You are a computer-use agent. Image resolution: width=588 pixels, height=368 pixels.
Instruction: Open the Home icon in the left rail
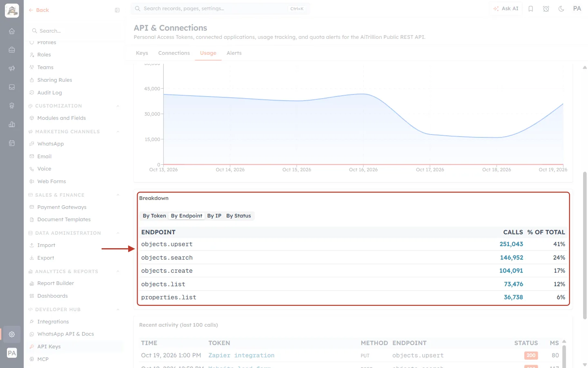[12, 31]
